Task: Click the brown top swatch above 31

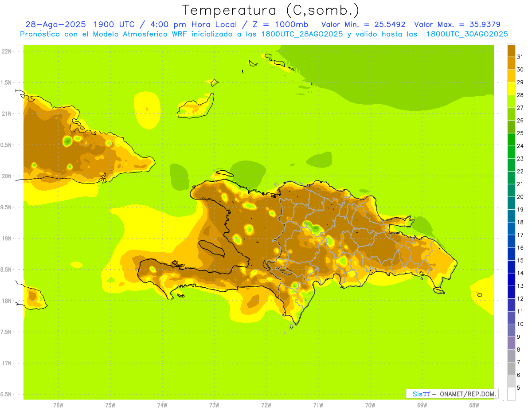Action: pyautogui.click(x=511, y=51)
